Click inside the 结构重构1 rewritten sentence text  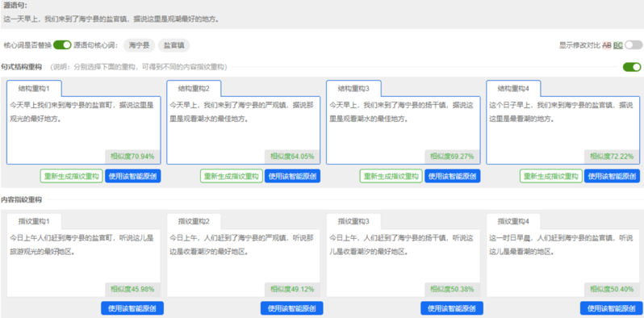pyautogui.click(x=82, y=112)
